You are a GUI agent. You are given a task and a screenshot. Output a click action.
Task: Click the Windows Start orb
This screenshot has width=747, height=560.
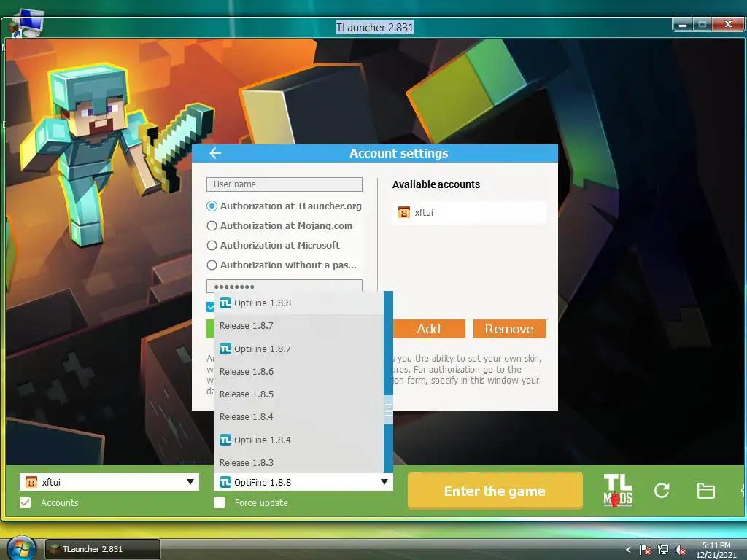21,549
